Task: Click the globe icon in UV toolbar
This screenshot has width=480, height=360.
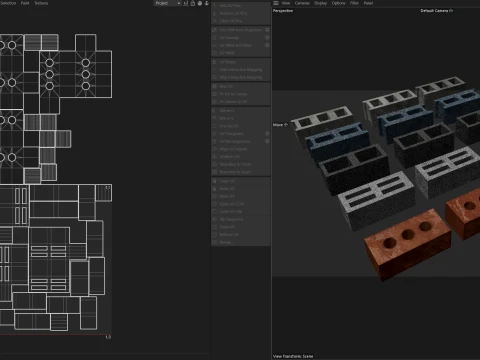Action: 200,3
